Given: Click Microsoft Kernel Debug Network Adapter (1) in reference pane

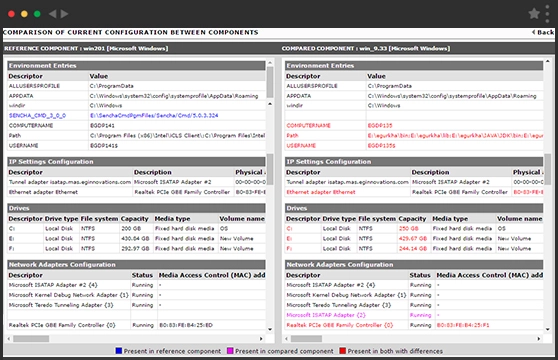Looking at the screenshot, I should 68,295.
